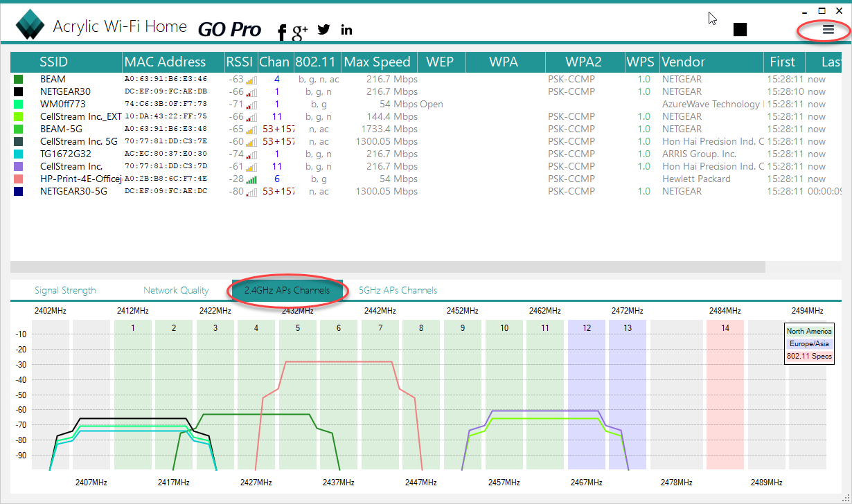This screenshot has height=504, width=852.
Task: Switch to 5GHz APs Channels tab
Action: (398, 290)
